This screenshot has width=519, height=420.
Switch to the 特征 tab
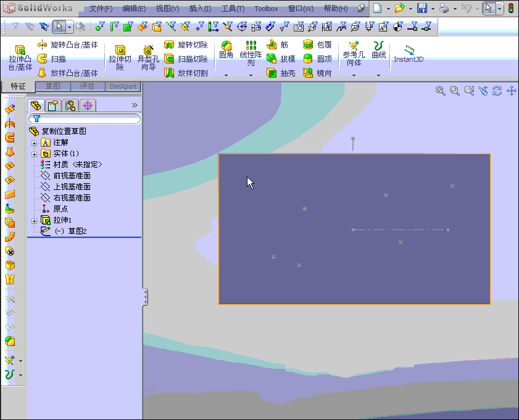[x=18, y=86]
